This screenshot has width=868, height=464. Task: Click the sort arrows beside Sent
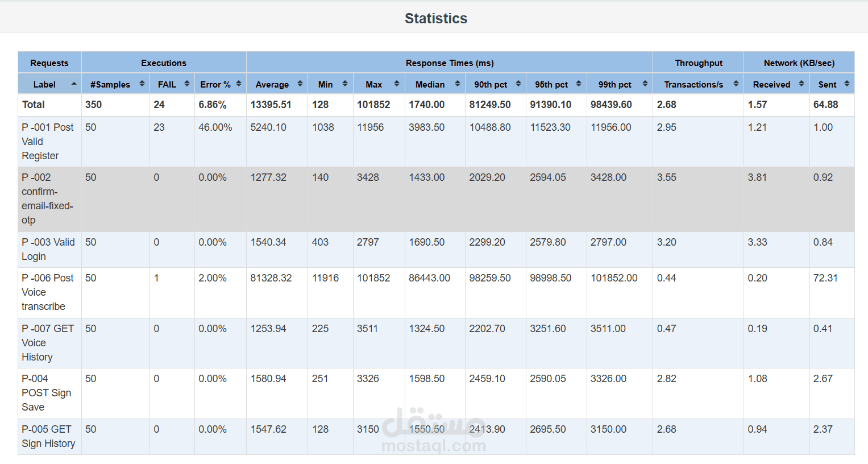(x=847, y=84)
